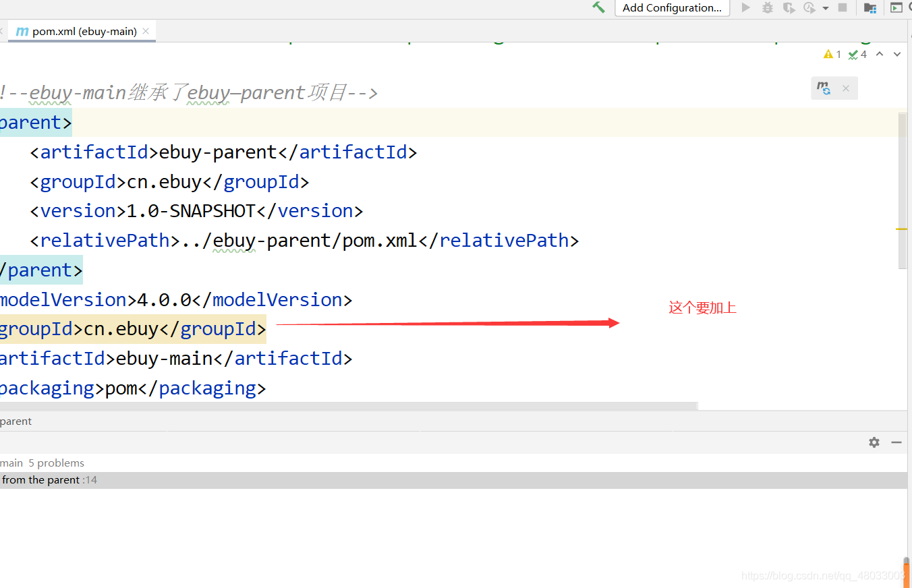The width and height of the screenshot is (912, 588).
Task: Click the Run Anything icon
Action: click(x=896, y=7)
